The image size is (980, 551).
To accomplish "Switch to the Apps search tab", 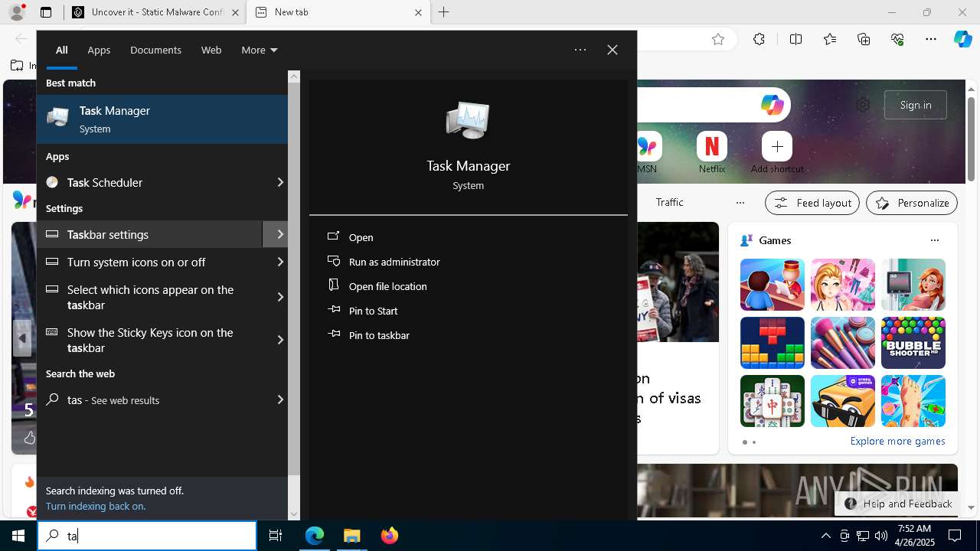I will point(99,50).
